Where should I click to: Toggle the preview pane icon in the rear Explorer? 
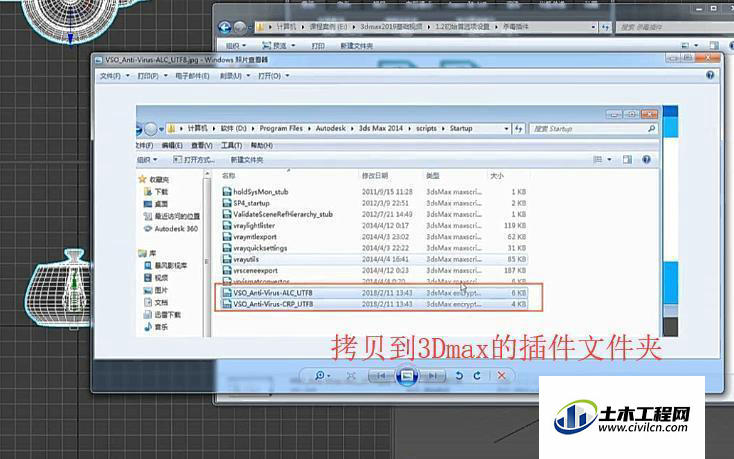point(714,45)
